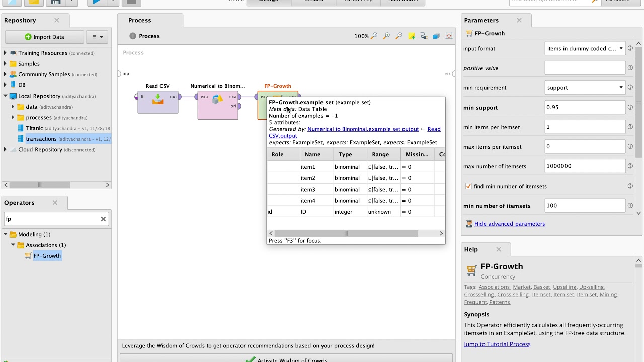Expand the Cloud Repository node
This screenshot has width=644, height=362.
6,149
